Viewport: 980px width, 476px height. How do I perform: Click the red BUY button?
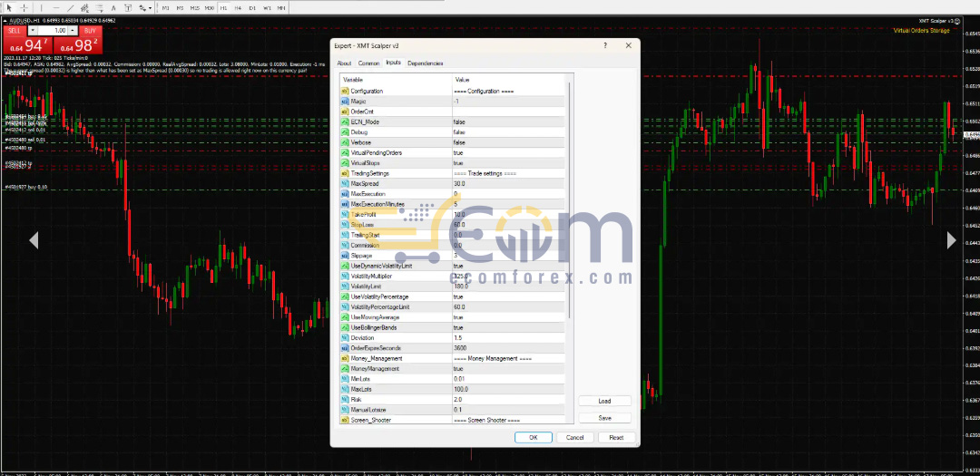89,30
